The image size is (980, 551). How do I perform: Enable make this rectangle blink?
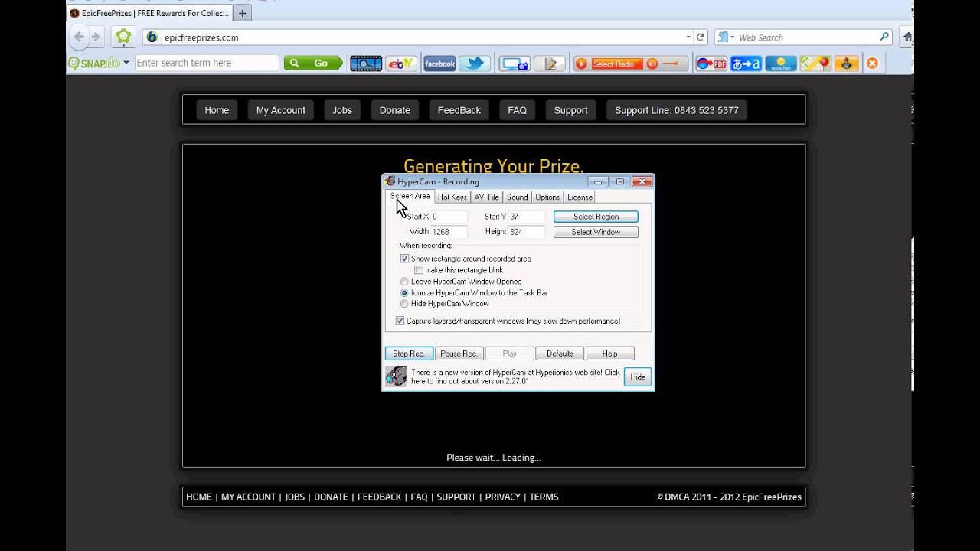pos(419,270)
